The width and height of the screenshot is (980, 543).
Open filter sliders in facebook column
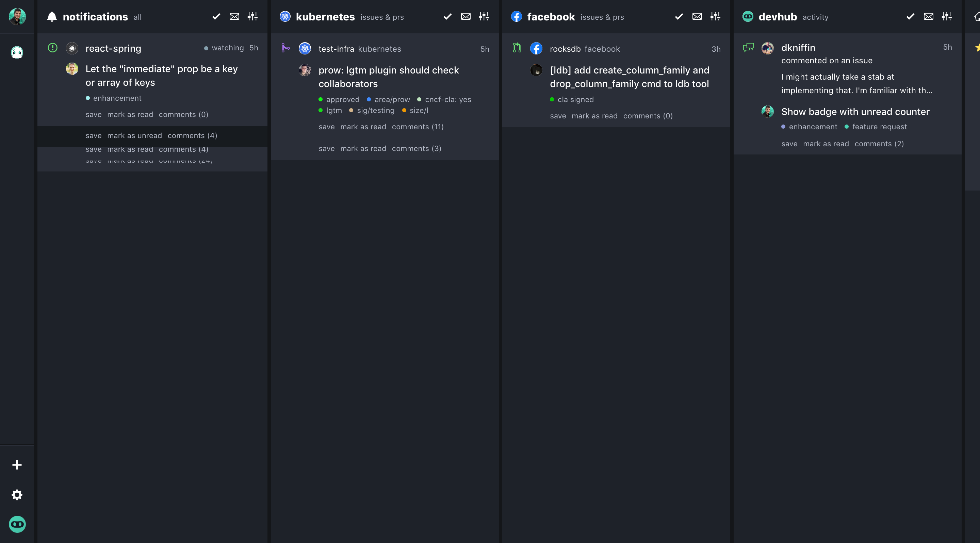point(715,16)
